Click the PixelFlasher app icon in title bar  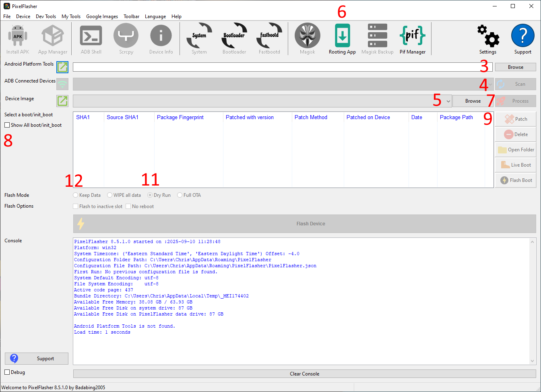pyautogui.click(x=7, y=6)
